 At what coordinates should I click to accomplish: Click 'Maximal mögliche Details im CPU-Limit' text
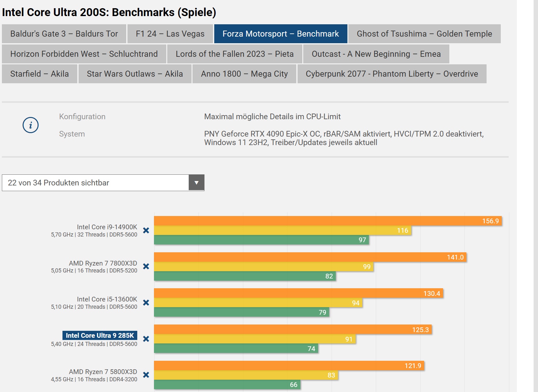point(272,117)
